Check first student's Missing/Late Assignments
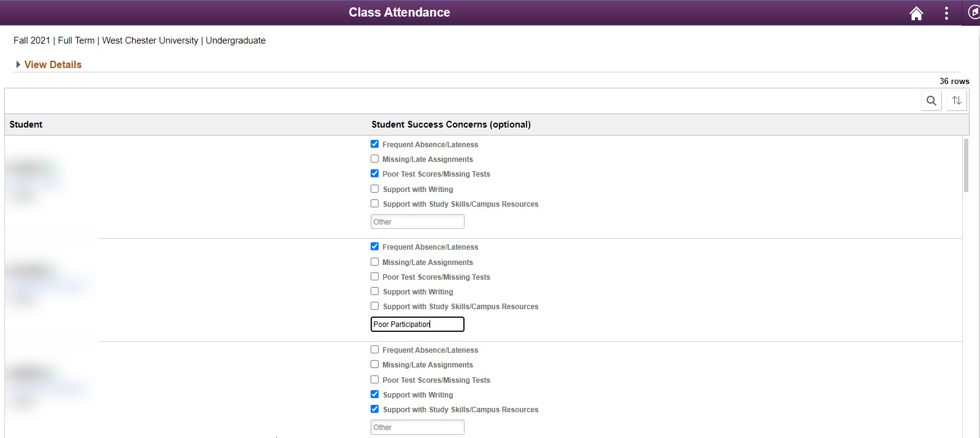The image size is (980, 438). point(375,159)
